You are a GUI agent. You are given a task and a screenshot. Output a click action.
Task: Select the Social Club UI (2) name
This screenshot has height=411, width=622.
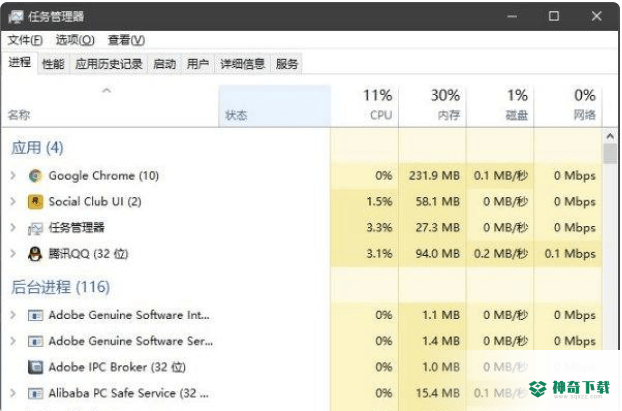coord(95,202)
